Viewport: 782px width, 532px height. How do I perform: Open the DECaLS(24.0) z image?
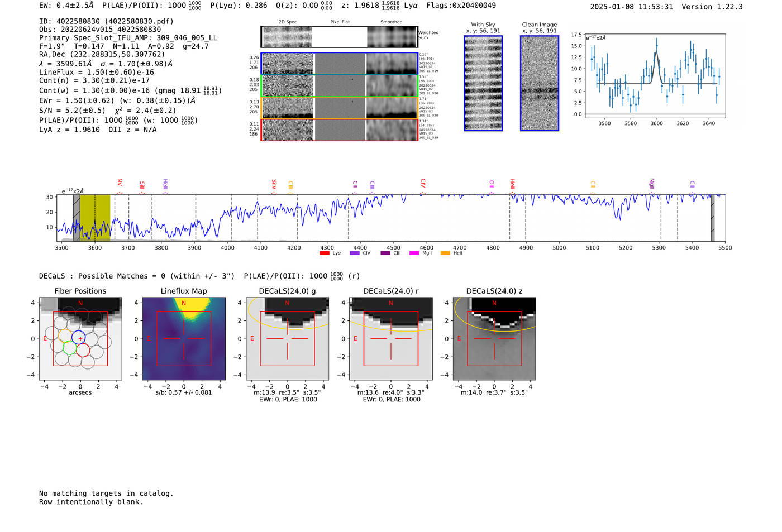[494, 338]
